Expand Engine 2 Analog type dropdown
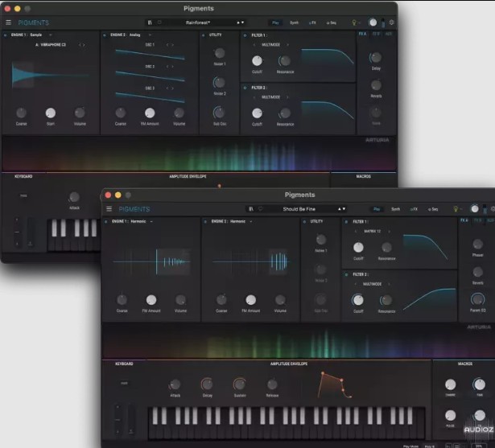 point(150,35)
